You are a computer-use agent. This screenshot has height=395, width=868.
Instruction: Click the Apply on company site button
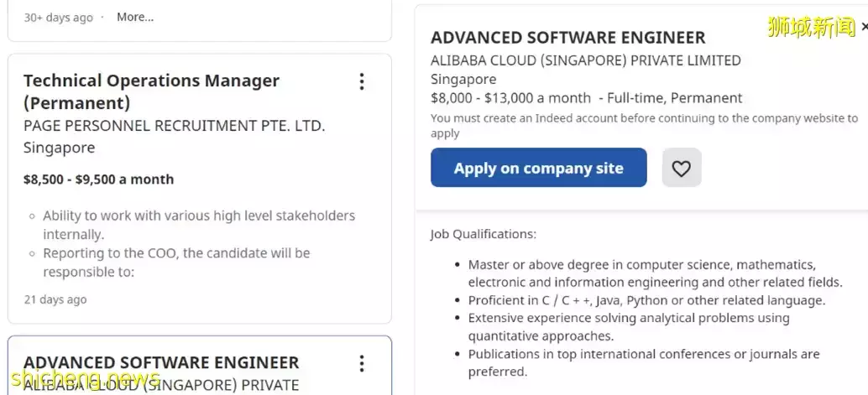pyautogui.click(x=538, y=168)
